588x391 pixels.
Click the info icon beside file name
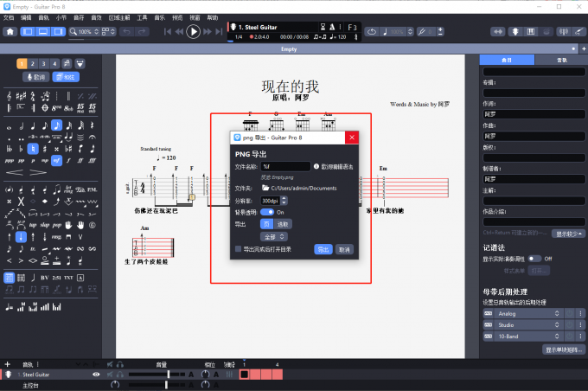click(x=316, y=166)
